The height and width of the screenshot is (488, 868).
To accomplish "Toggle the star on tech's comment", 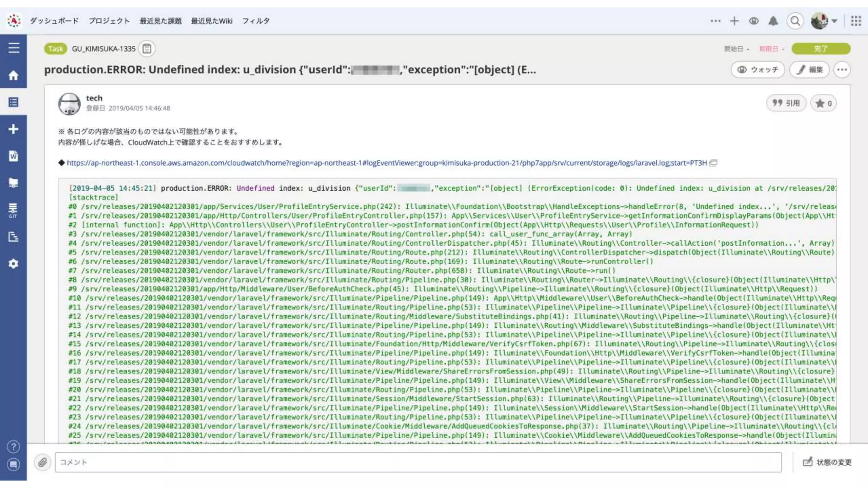I will click(x=823, y=103).
